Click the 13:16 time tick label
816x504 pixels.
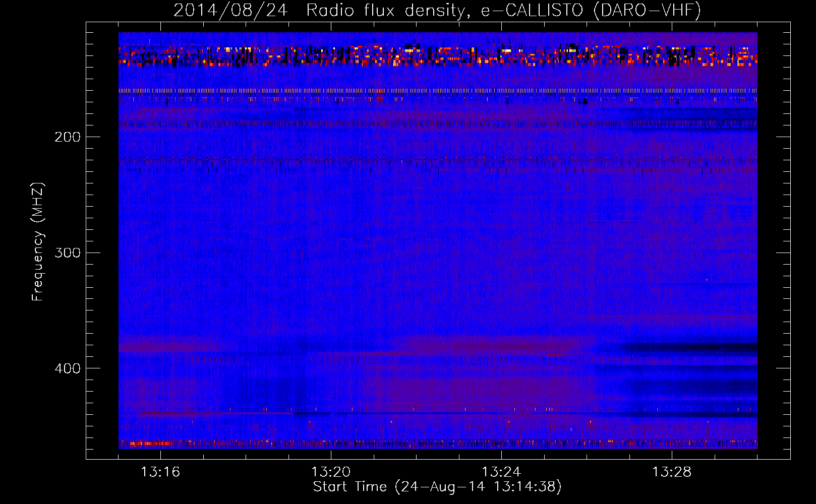[160, 472]
